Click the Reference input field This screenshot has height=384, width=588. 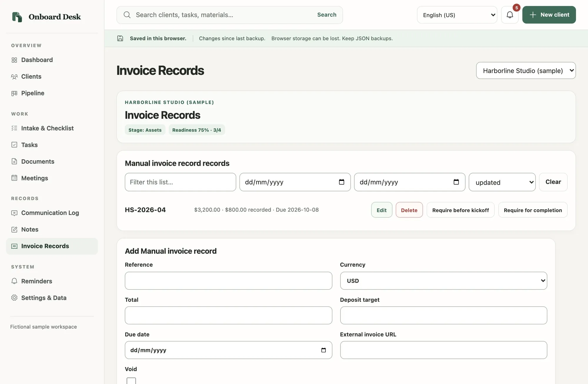click(228, 281)
